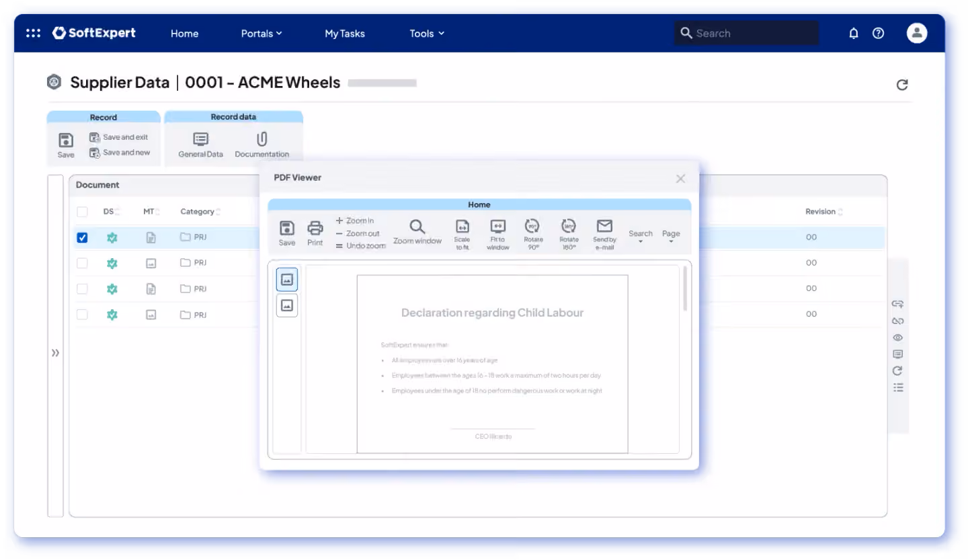Click the refresh icon beside the record title

point(902,85)
